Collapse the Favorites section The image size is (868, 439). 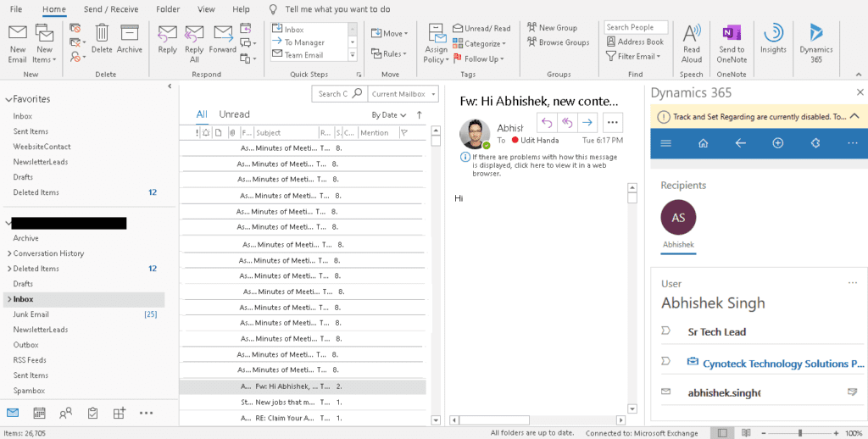(8, 100)
